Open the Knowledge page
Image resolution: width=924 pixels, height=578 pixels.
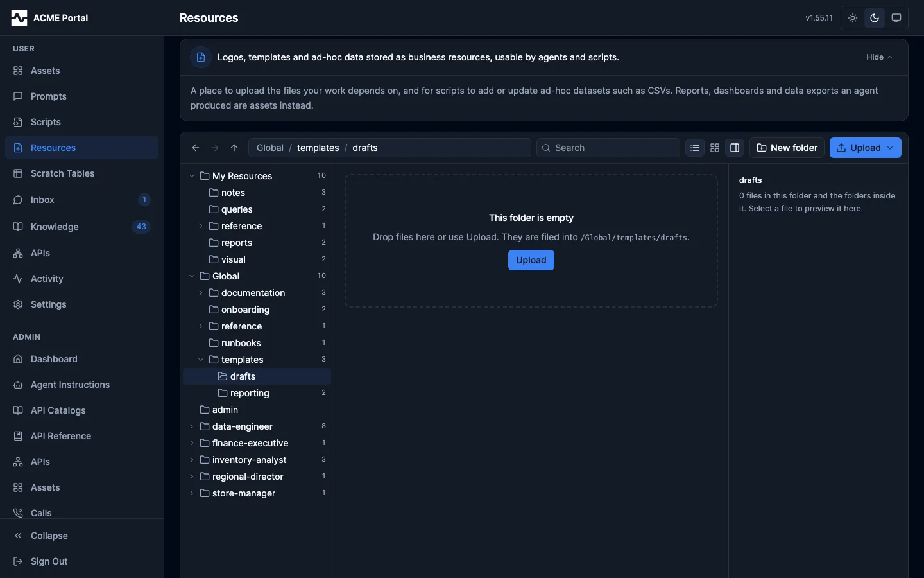click(x=81, y=227)
